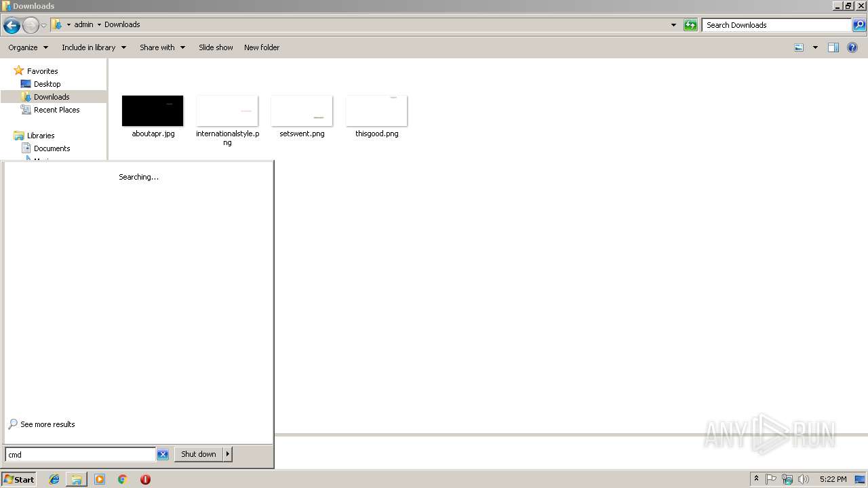The height and width of the screenshot is (488, 868).
Task: Click the thisgood.png file name
Action: [377, 134]
